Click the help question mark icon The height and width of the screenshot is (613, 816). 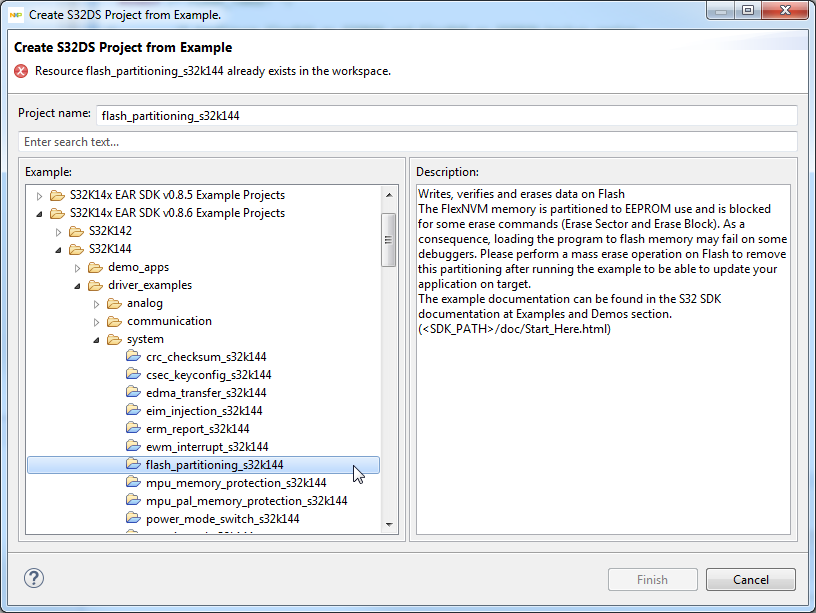pyautogui.click(x=34, y=578)
